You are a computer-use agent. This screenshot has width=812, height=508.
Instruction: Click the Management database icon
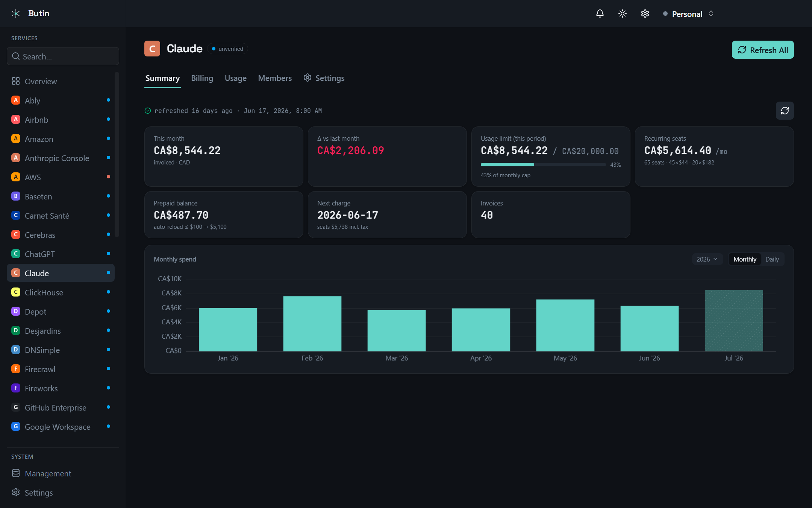(16, 473)
